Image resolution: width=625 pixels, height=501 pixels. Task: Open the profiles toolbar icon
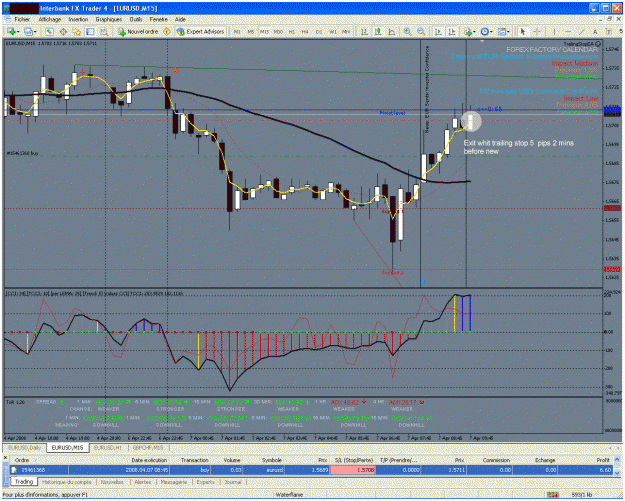28,31
